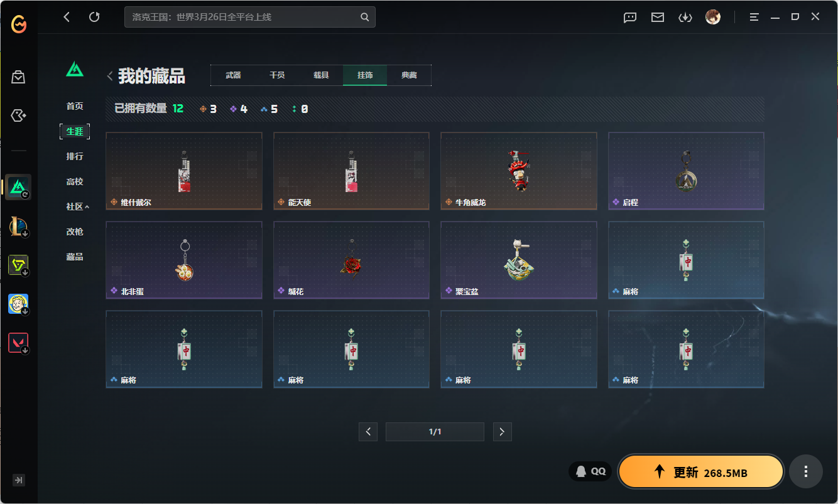
Task: Open the chat messages icon
Action: tap(630, 17)
